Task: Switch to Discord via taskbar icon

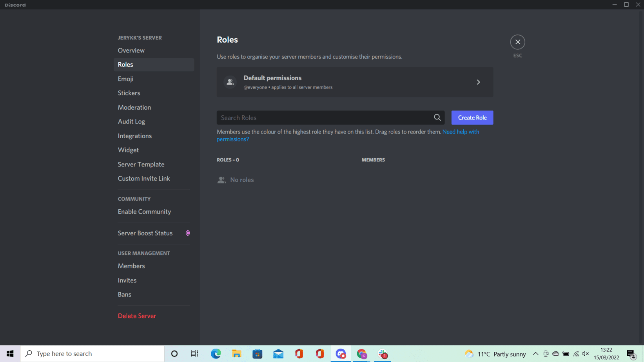Action: click(341, 354)
